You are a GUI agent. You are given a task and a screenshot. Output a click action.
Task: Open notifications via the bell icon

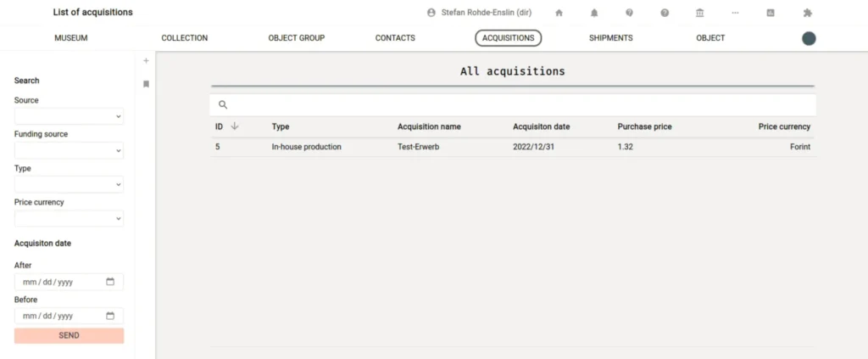594,13
